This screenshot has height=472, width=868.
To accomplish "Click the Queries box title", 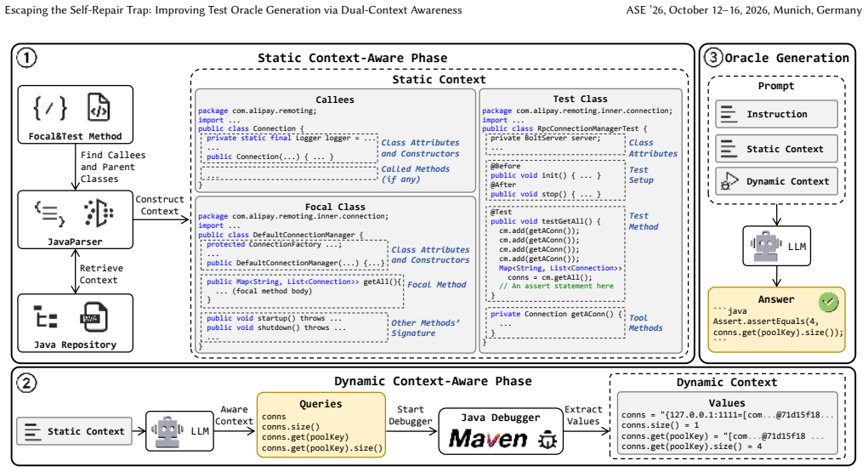I will coord(321,404).
